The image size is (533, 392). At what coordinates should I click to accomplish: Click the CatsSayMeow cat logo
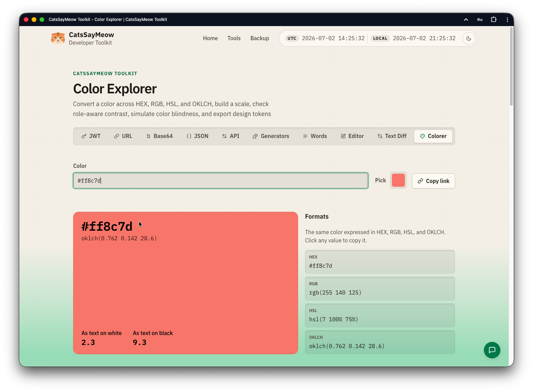coord(58,38)
